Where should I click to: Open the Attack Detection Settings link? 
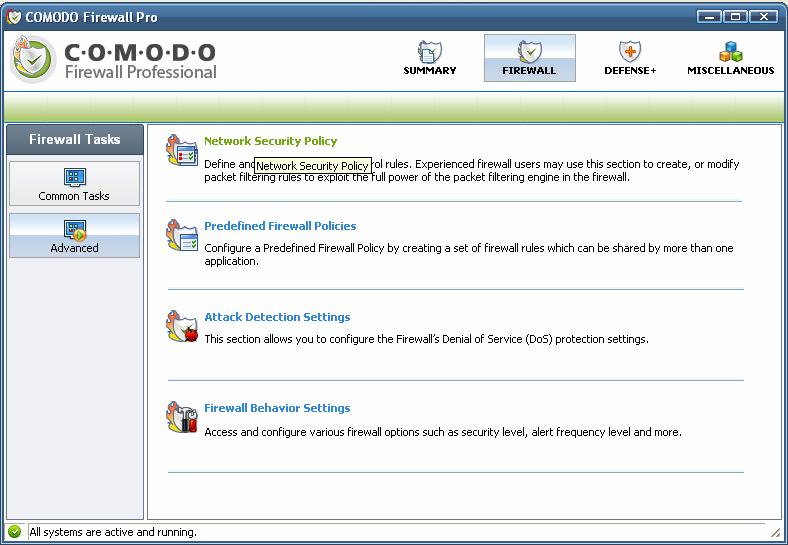[x=277, y=317]
